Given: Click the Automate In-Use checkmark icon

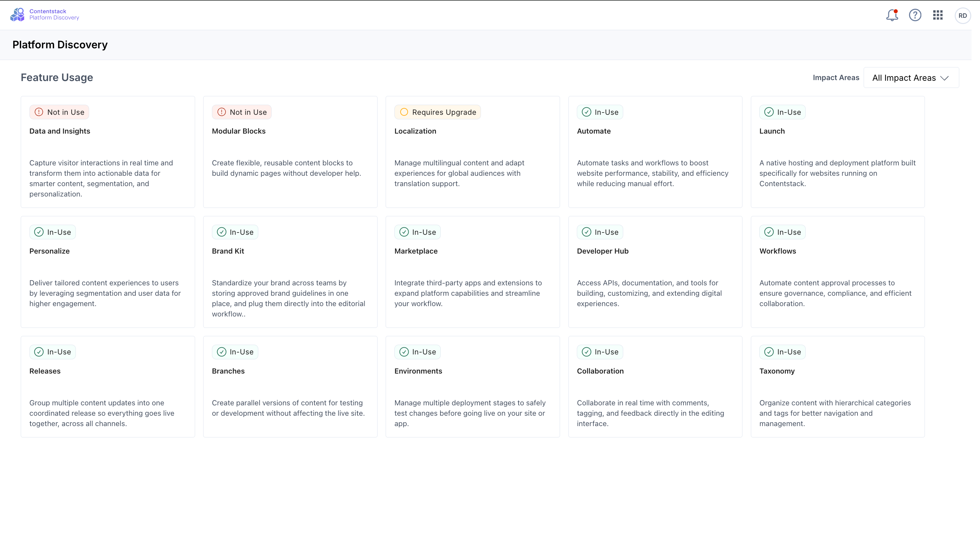Looking at the screenshot, I should tap(586, 112).
